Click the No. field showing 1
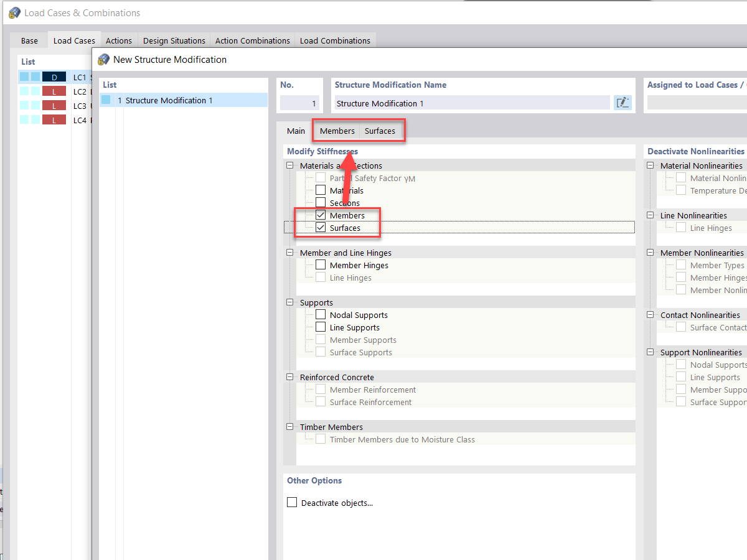The width and height of the screenshot is (747, 560). pyautogui.click(x=299, y=103)
